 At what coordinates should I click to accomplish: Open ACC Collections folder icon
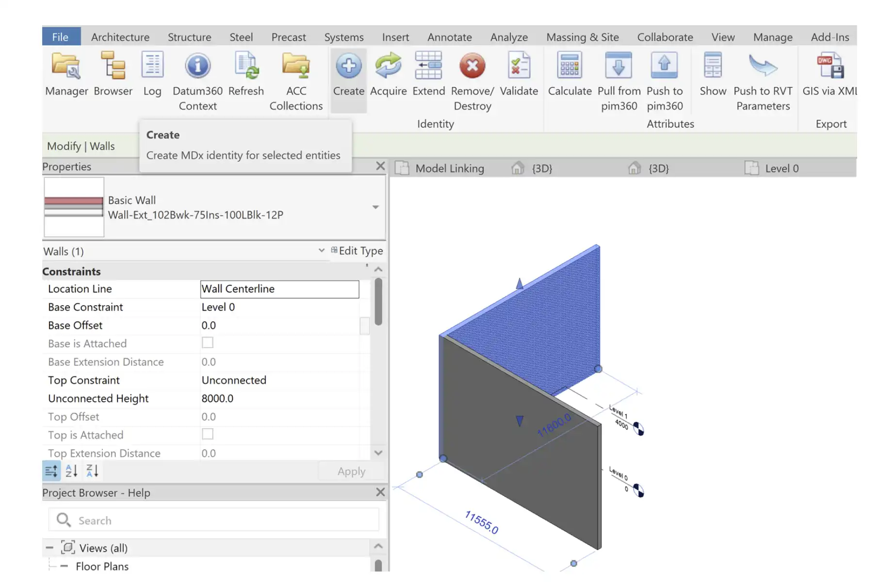pyautogui.click(x=296, y=67)
